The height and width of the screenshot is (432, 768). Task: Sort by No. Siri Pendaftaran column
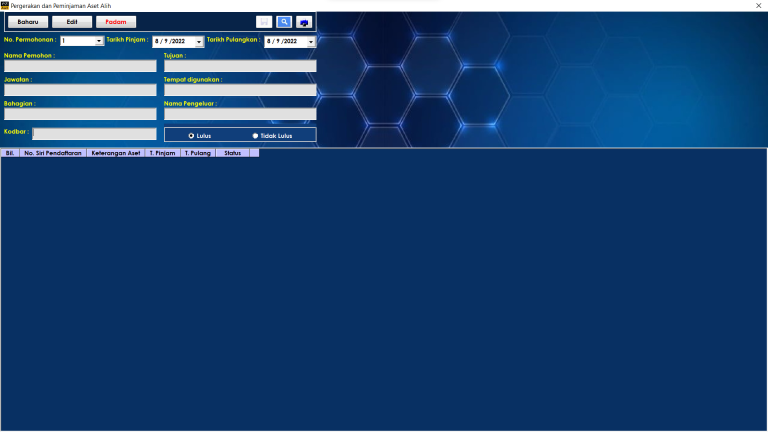(x=53, y=153)
